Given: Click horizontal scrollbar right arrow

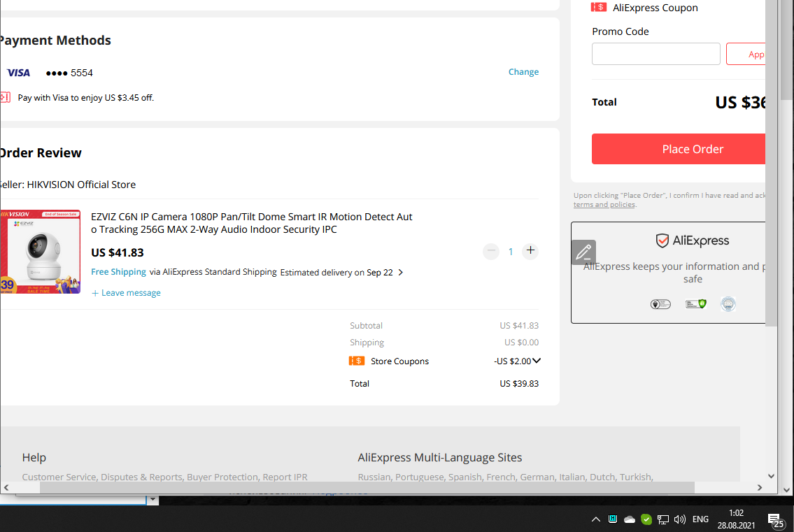Looking at the screenshot, I should (x=760, y=487).
